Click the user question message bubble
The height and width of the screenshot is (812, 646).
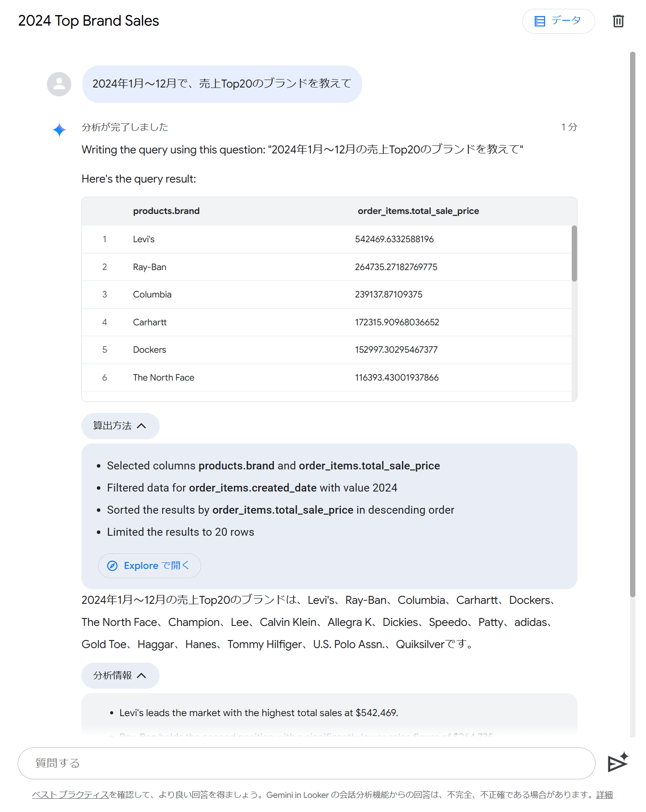coord(222,84)
